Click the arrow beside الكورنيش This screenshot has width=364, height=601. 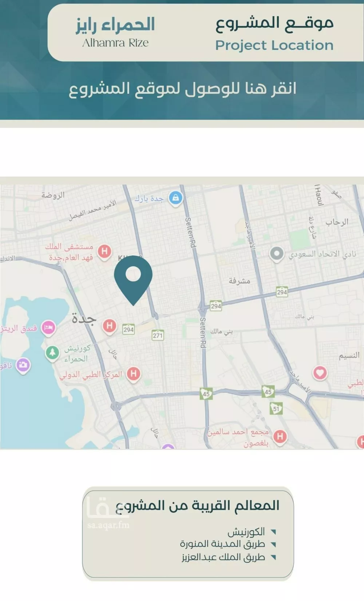[x=273, y=532]
